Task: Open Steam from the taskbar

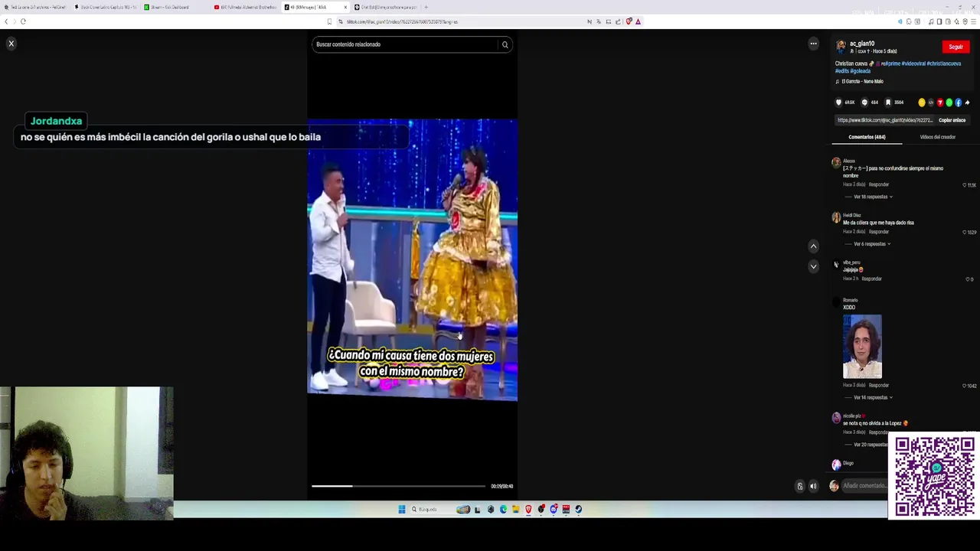Action: 578,510
